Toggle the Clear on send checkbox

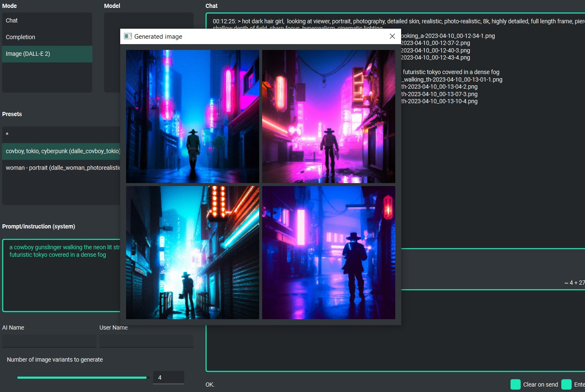click(x=516, y=385)
